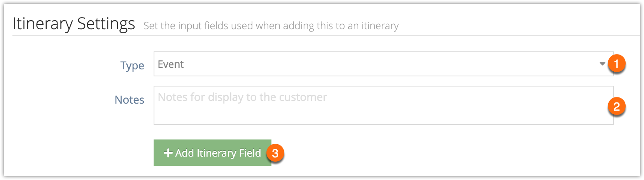Viewport: 644px width, 180px height.
Task: Click the Add Itinerary Field button
Action: [x=212, y=153]
